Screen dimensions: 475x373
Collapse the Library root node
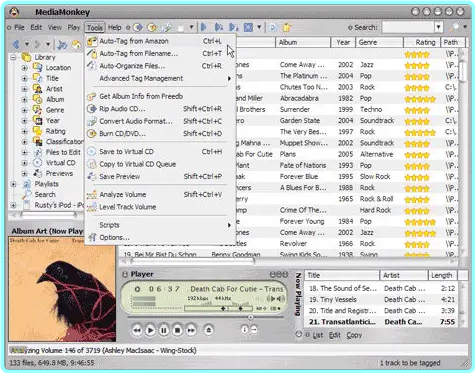click(x=13, y=57)
